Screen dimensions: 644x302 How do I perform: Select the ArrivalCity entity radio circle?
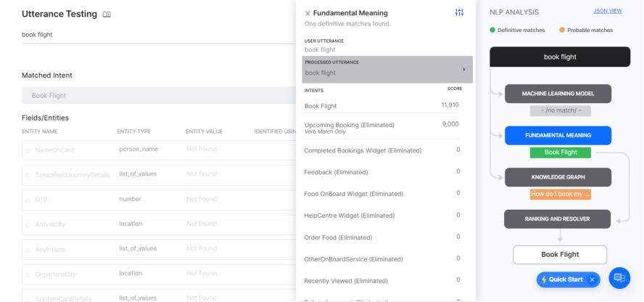[28, 224]
